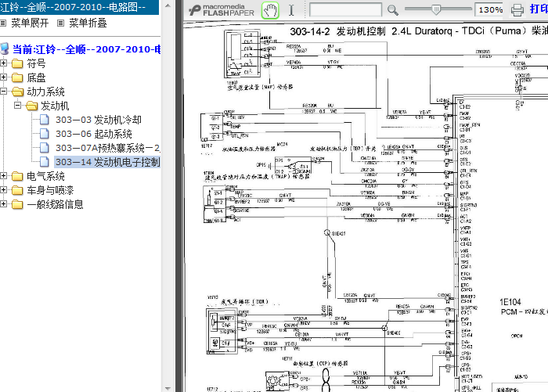Click the printer icon

pyautogui.click(x=517, y=10)
